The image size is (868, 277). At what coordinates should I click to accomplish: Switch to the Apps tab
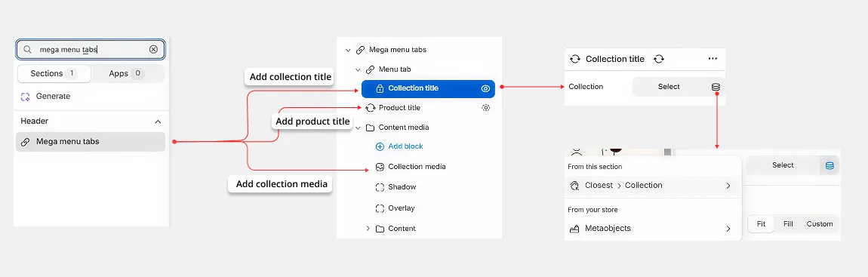click(126, 74)
